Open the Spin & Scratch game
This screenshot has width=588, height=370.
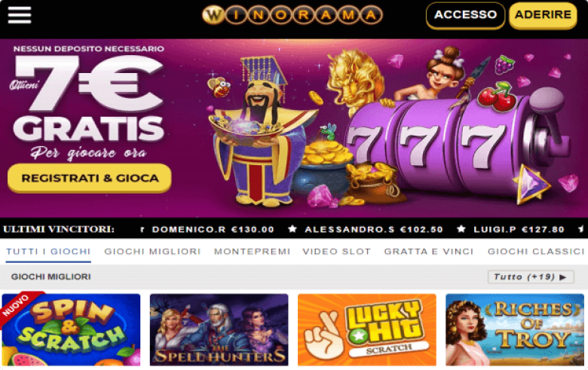[x=72, y=329]
